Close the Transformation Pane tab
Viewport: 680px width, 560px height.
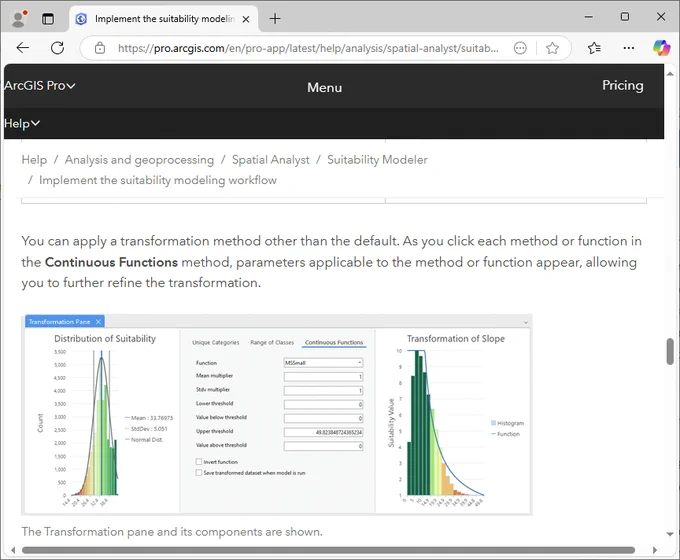(x=98, y=321)
